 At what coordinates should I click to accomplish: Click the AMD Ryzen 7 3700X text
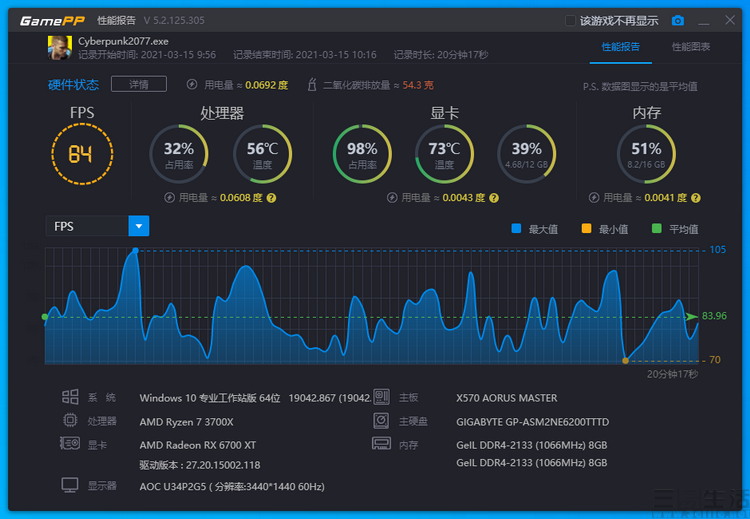(187, 422)
